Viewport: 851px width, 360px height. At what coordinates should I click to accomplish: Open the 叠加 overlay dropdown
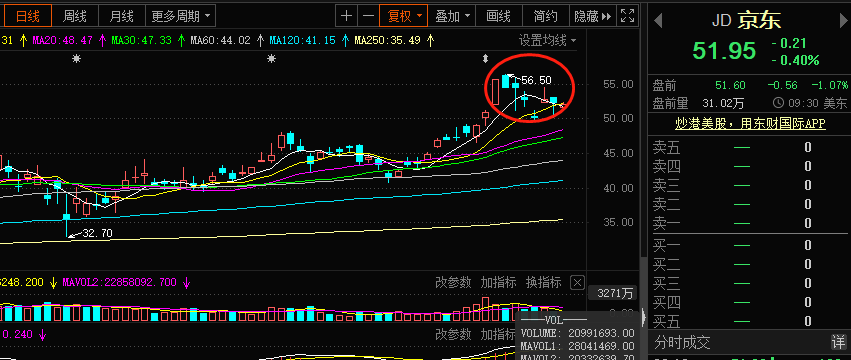(x=452, y=16)
